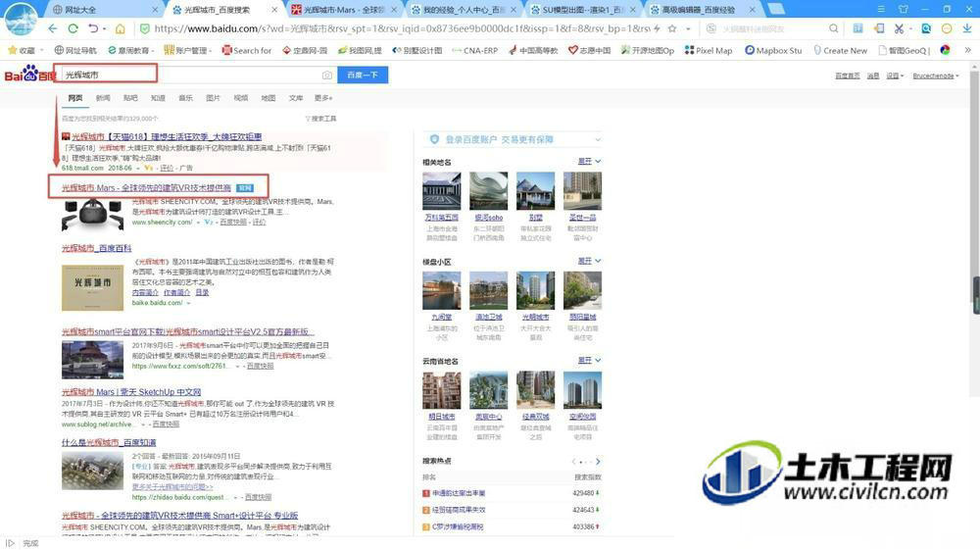
Task: Open the 设置 dropdown at top right
Action: 895,75
